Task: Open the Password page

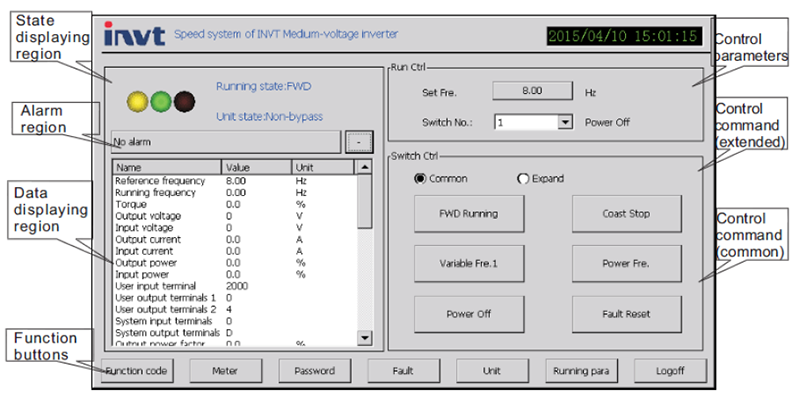Action: tap(315, 371)
